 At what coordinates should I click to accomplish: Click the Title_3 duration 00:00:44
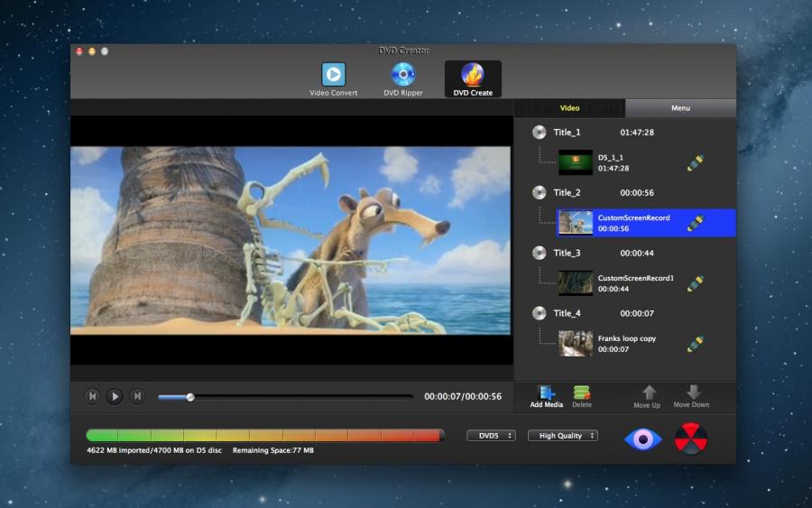[637, 254]
